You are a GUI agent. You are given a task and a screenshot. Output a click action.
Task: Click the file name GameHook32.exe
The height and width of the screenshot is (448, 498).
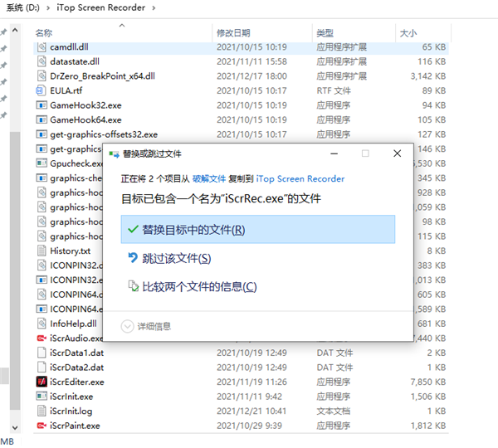(x=85, y=105)
